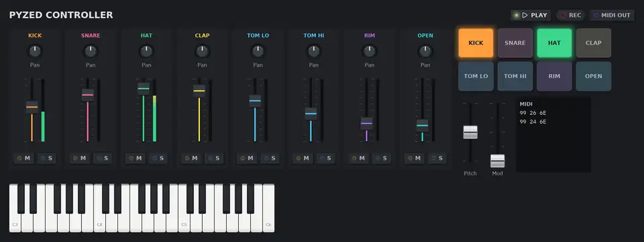Solo the CLAP channel

215,158
